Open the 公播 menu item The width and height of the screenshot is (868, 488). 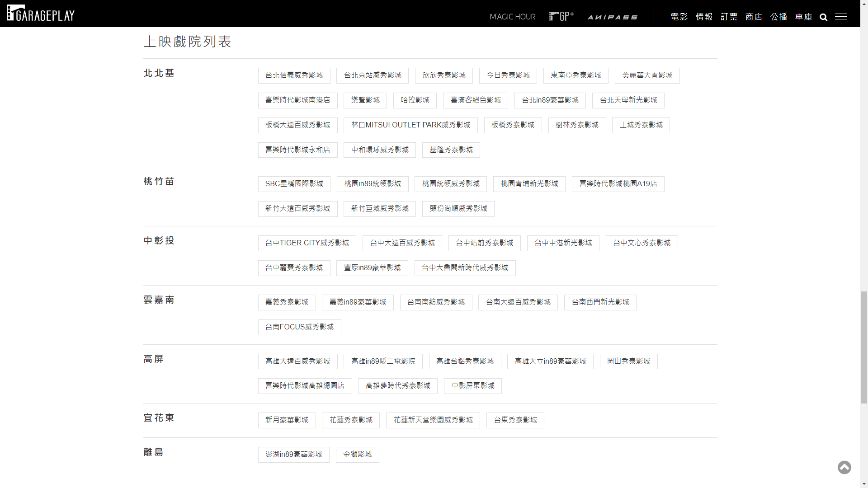[x=778, y=17]
